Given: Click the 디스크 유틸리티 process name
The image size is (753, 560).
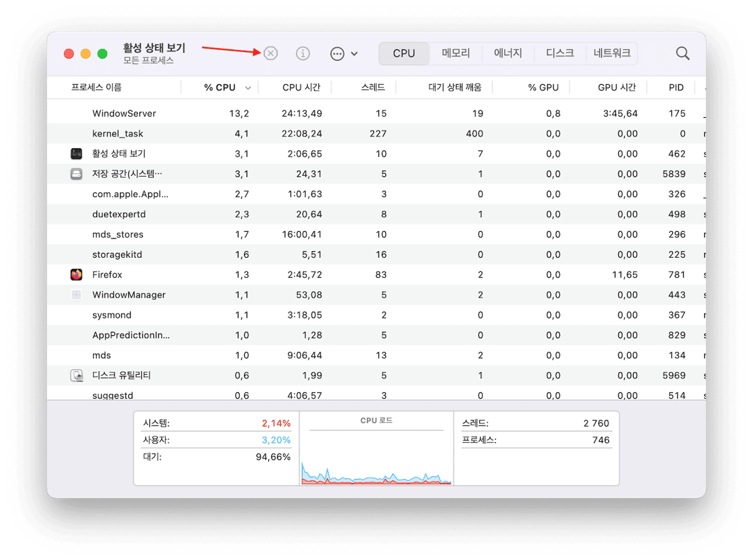Looking at the screenshot, I should [121, 375].
